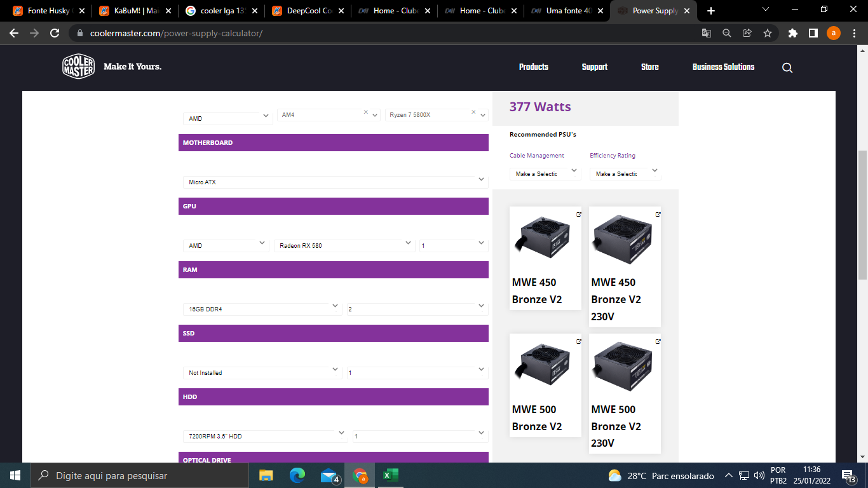The image size is (868, 488).
Task: Clear AM4 socket selection with x
Action: [x=365, y=112]
